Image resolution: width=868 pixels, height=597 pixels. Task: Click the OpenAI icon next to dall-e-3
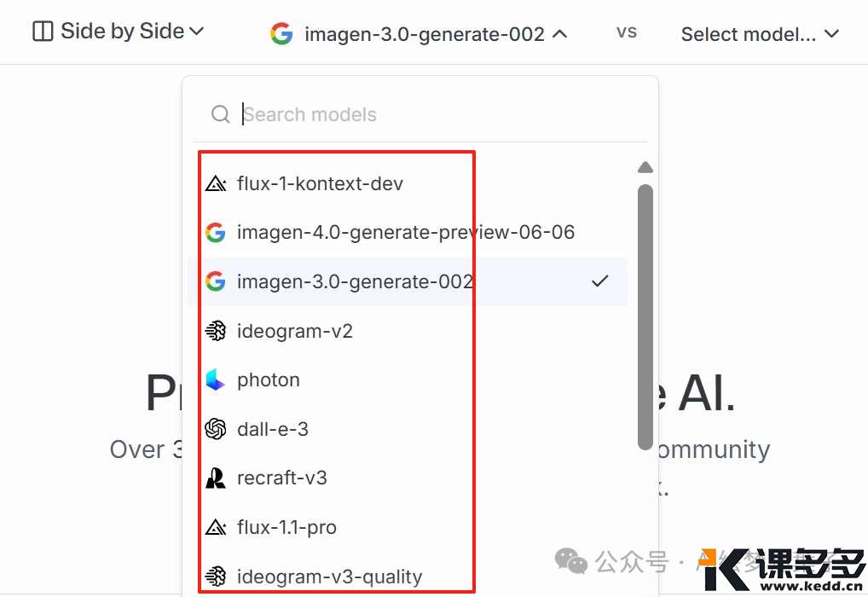click(216, 429)
